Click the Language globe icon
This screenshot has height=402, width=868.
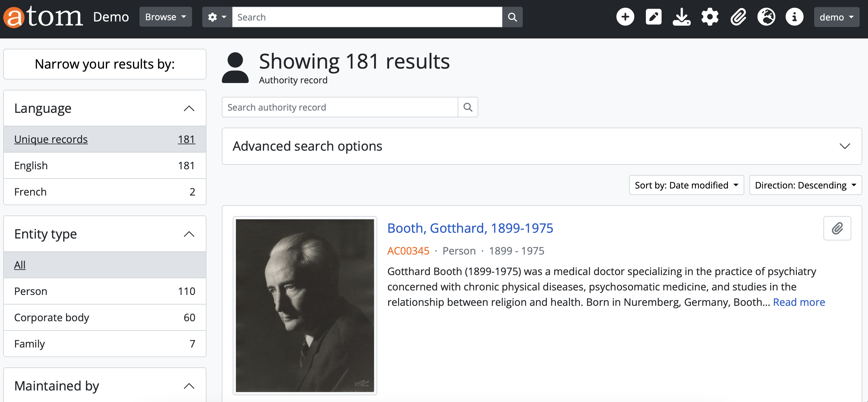pos(766,17)
